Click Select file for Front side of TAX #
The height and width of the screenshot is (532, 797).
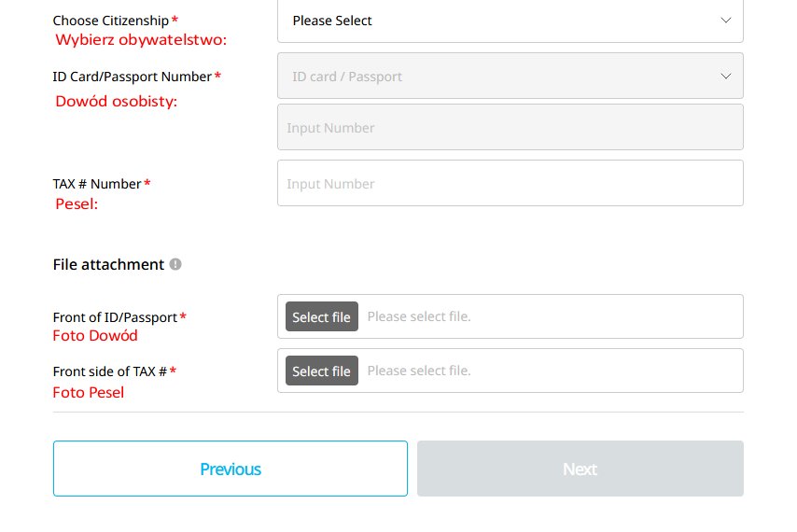click(322, 371)
